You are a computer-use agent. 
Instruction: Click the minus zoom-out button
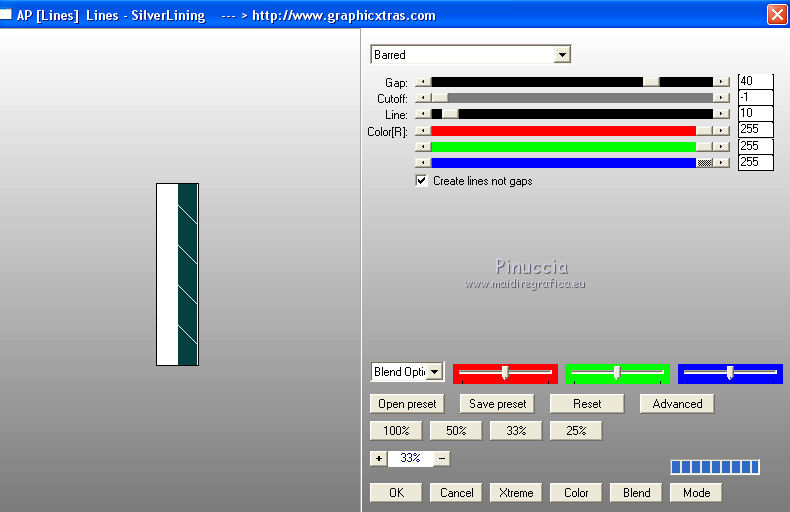[x=442, y=459]
